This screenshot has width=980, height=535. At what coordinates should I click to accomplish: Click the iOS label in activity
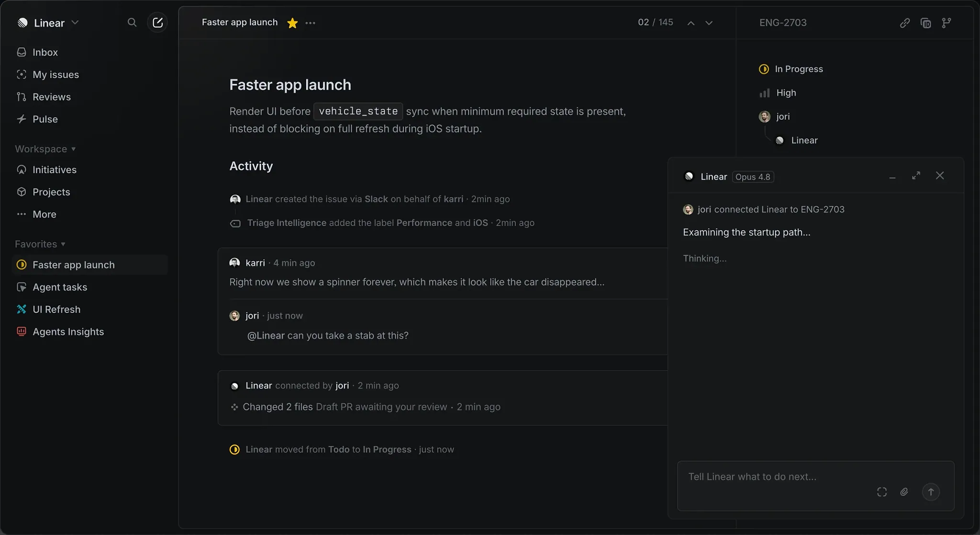coord(480,223)
